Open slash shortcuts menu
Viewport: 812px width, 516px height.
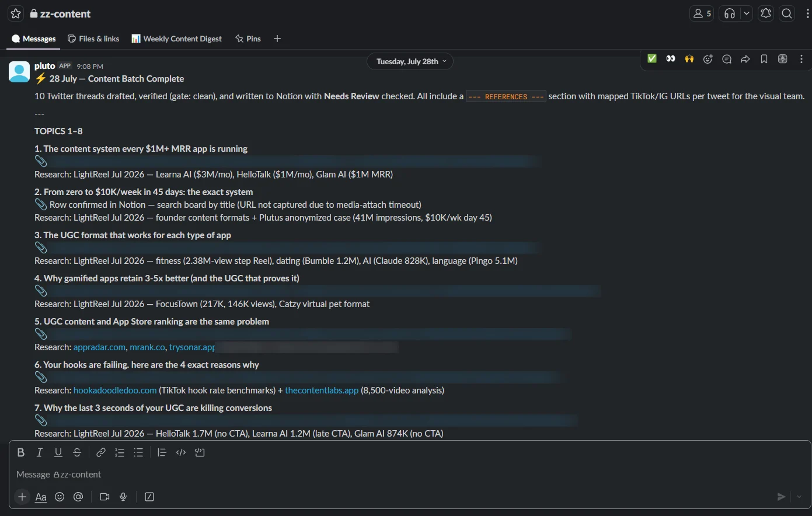pos(149,497)
